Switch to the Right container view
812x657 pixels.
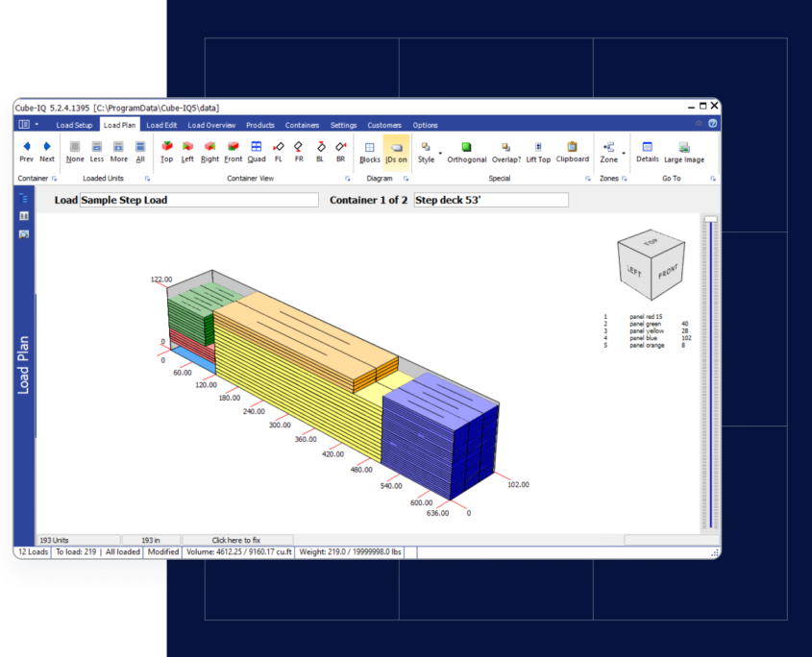[209, 152]
